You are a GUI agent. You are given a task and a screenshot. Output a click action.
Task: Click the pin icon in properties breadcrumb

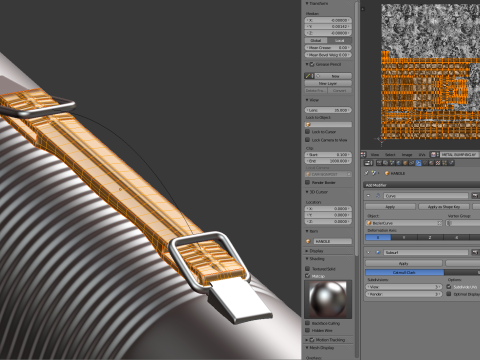(x=366, y=173)
